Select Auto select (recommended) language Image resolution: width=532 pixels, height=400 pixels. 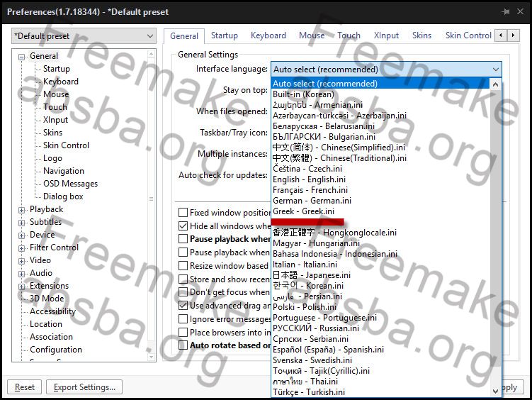pos(380,84)
